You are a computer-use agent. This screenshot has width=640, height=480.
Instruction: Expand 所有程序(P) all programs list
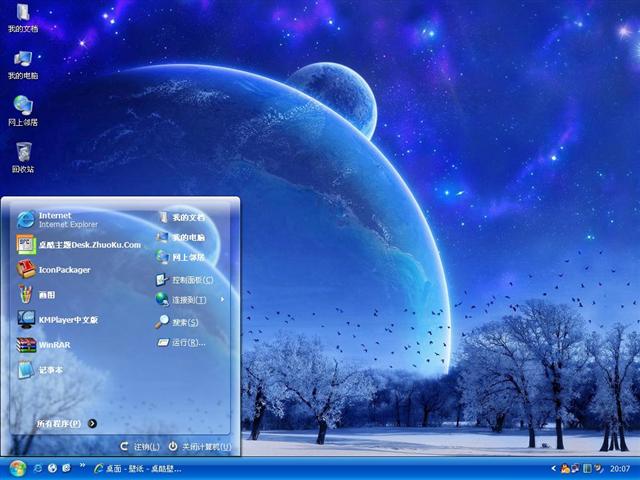pos(66,424)
